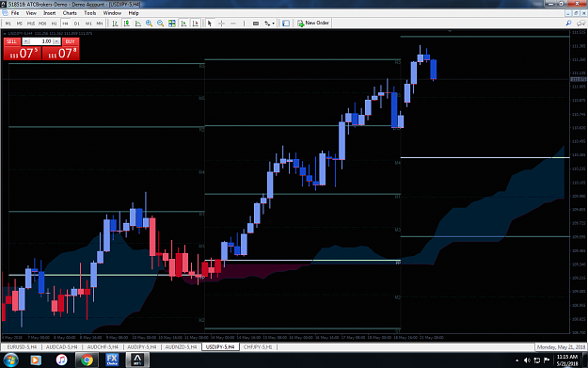Click SELL in one-click trading panel
The image size is (588, 368).
click(x=12, y=41)
